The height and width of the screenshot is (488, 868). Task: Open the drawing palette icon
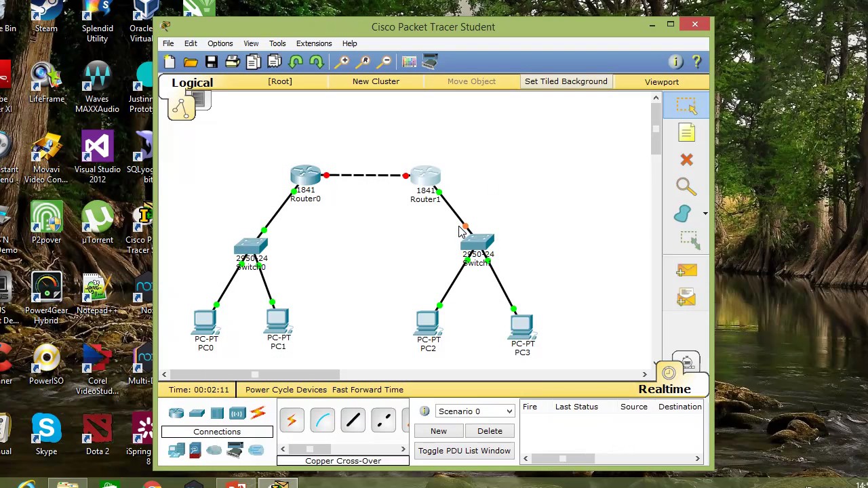(409, 62)
